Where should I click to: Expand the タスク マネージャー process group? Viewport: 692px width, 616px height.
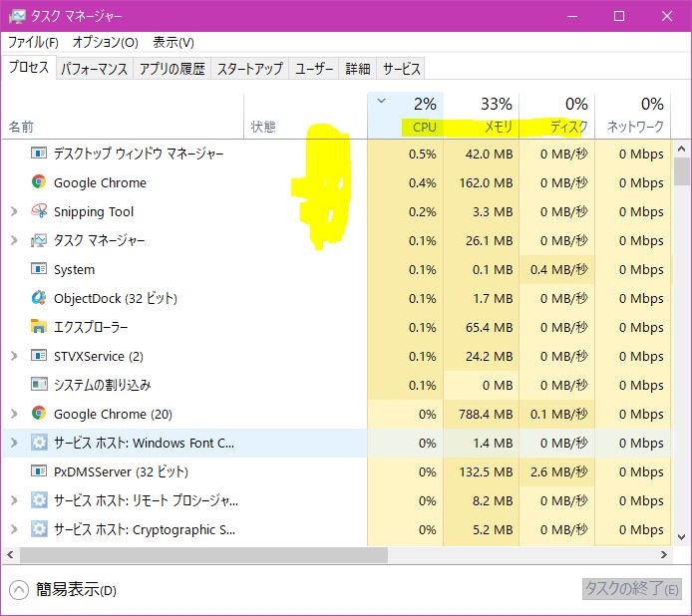tap(14, 240)
